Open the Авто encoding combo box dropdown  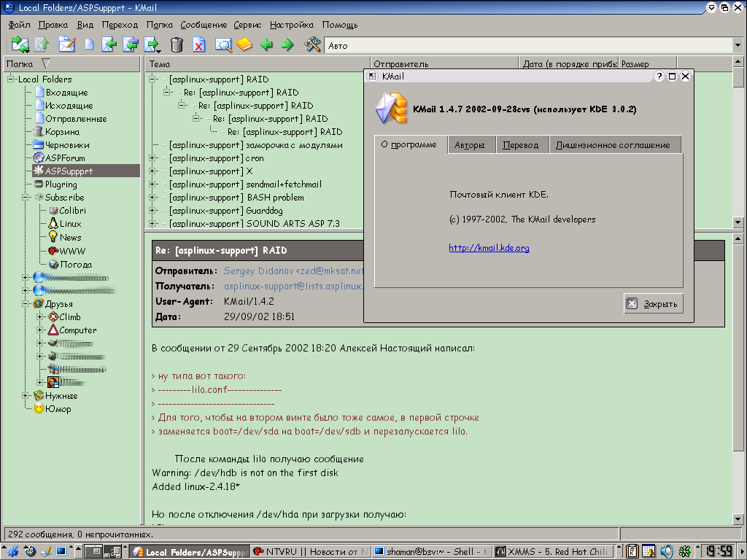[738, 46]
